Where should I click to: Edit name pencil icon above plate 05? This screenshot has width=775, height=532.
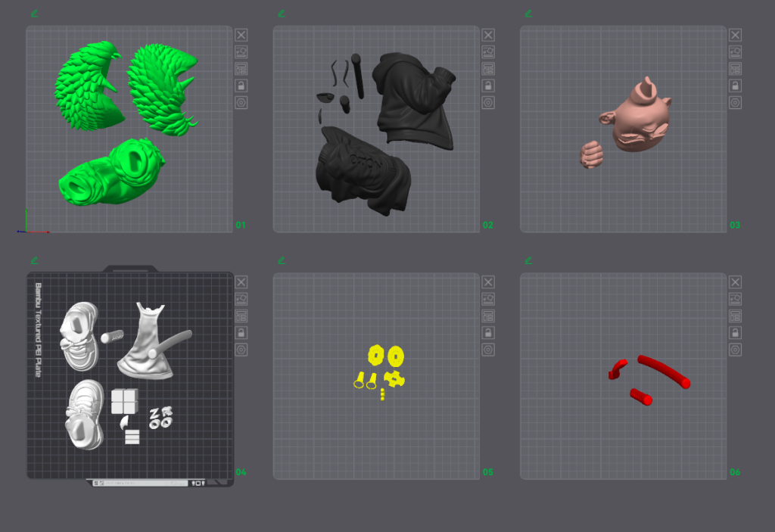[282, 260]
